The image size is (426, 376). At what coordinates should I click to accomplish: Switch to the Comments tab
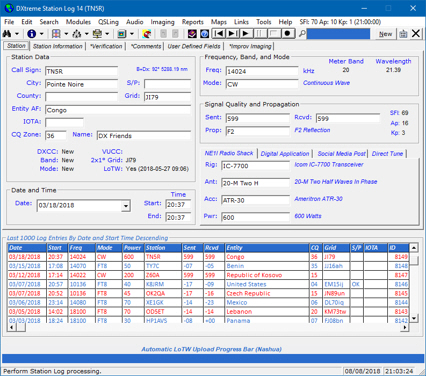[x=146, y=46]
